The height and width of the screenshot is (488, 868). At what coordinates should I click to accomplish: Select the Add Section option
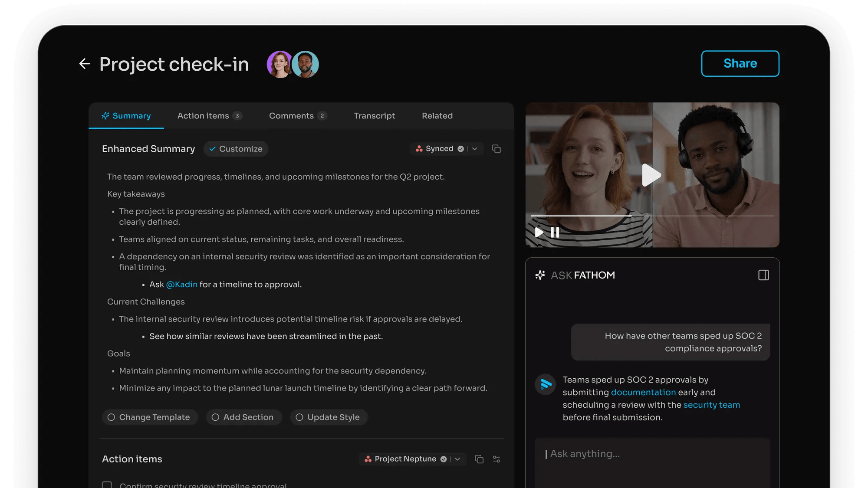pos(244,417)
